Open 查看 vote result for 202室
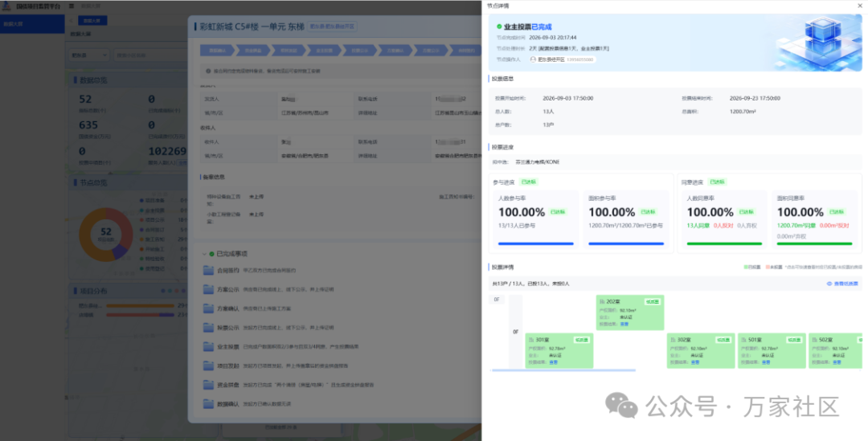 point(624,325)
